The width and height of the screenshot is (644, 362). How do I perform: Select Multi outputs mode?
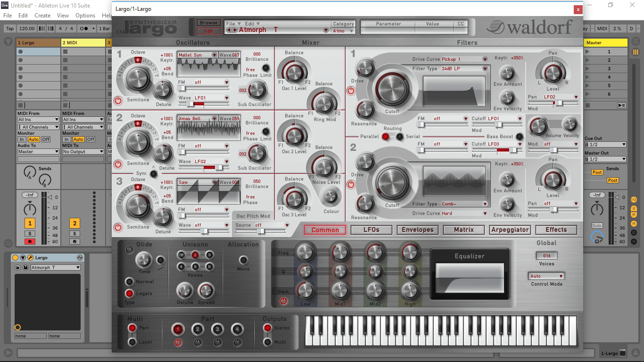point(267,342)
